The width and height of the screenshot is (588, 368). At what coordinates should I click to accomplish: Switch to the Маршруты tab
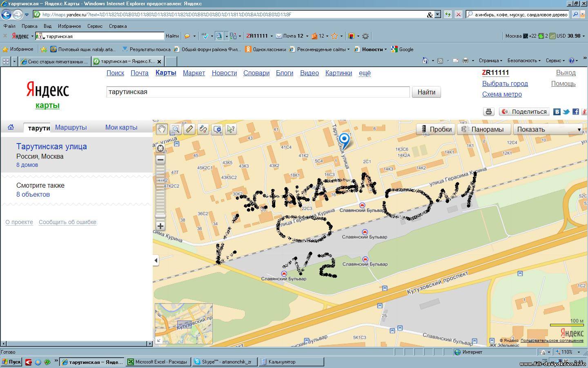71,127
